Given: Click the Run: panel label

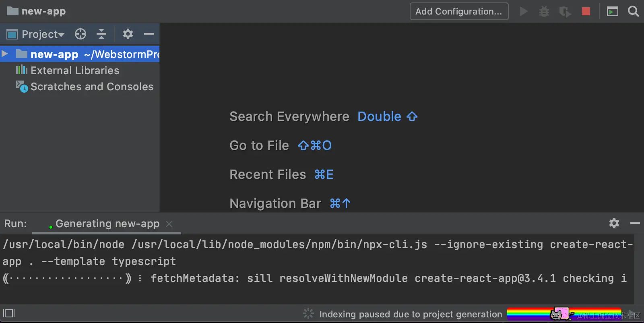Looking at the screenshot, I should click(16, 224).
